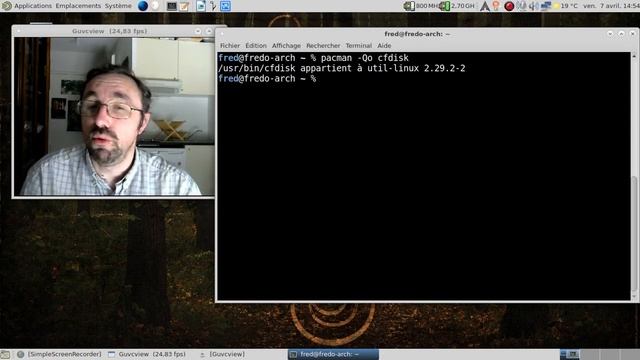This screenshot has height=360, width=640.
Task: Click the Arch Linux logo tray icon
Action: tap(484, 6)
